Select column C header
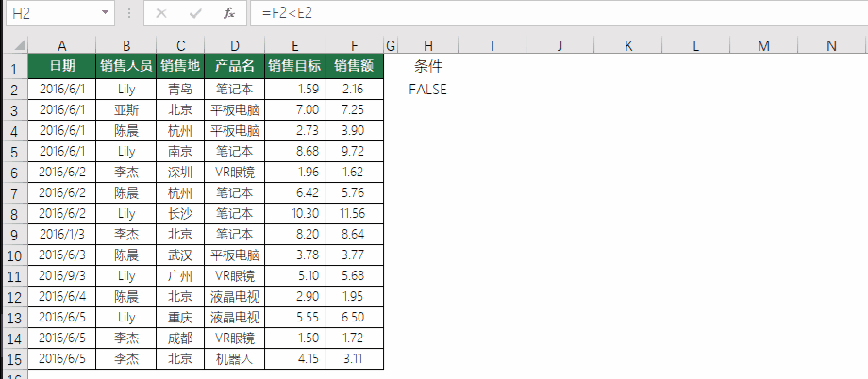The image size is (868, 379). point(180,46)
